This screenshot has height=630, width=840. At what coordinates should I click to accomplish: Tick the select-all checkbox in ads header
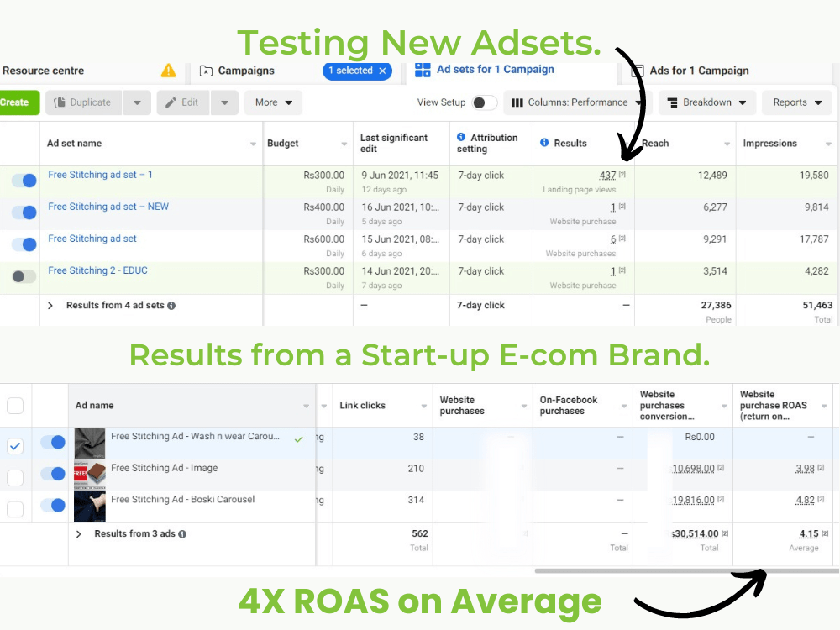tap(15, 406)
